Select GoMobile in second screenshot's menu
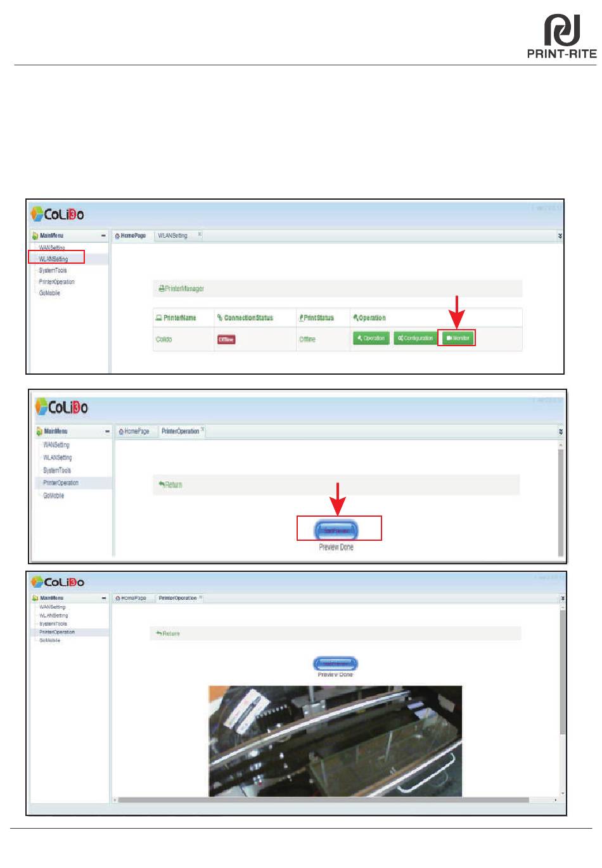 click(53, 496)
